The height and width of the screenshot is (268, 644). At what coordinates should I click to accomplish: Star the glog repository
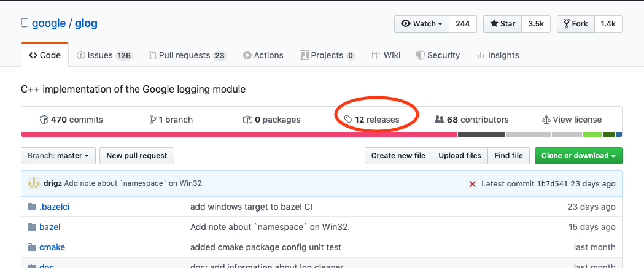click(x=502, y=24)
